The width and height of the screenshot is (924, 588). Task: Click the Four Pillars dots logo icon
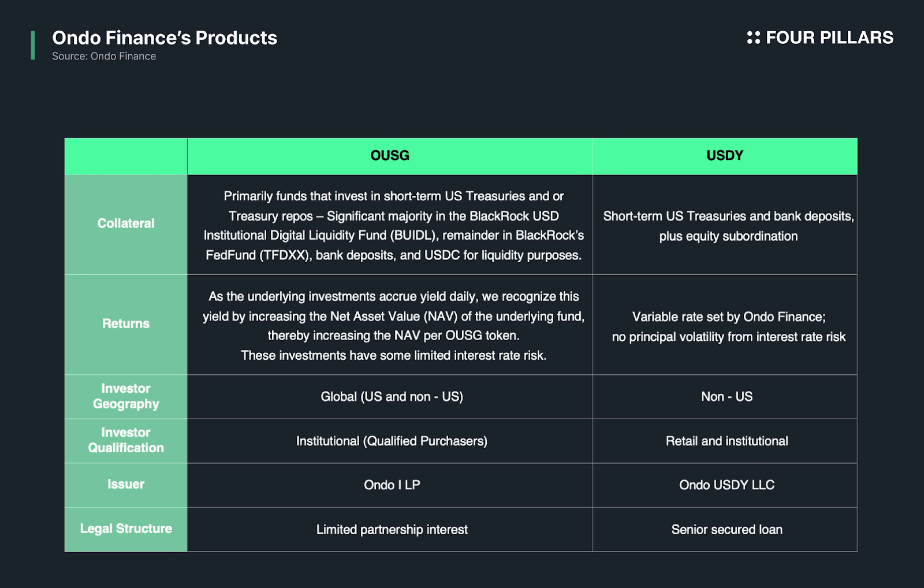point(753,38)
